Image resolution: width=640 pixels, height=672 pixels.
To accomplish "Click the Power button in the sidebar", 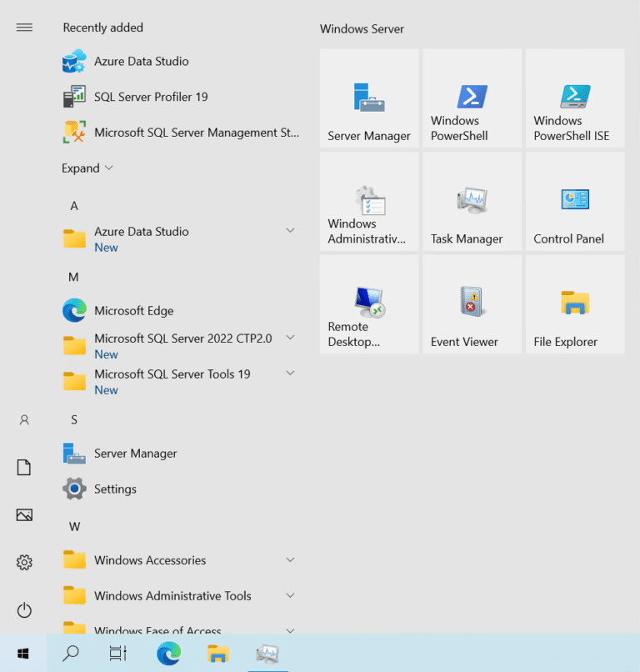I will pyautogui.click(x=24, y=610).
